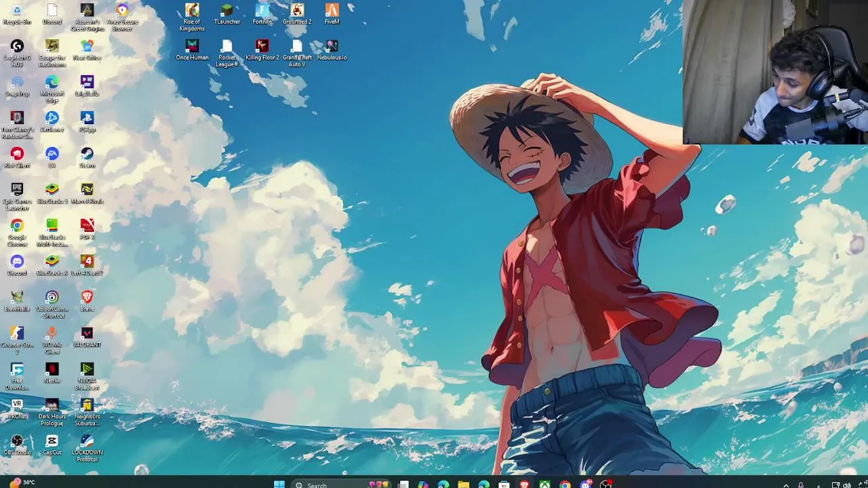This screenshot has width=868, height=488.
Task: Open the Riot Client shortcut
Action: point(17,158)
